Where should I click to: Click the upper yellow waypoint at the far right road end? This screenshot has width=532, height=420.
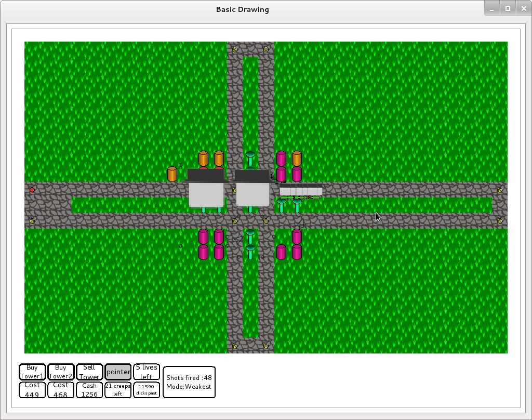pyautogui.click(x=500, y=190)
